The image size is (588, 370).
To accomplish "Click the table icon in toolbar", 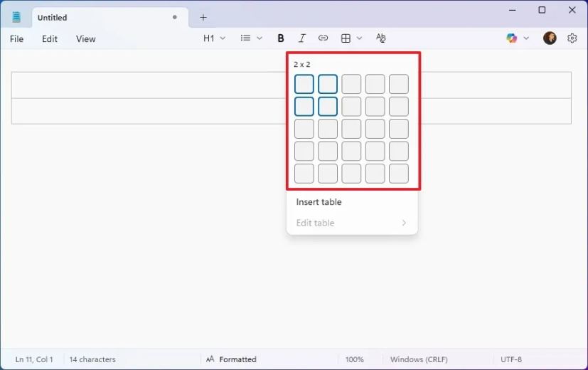I will 346,38.
